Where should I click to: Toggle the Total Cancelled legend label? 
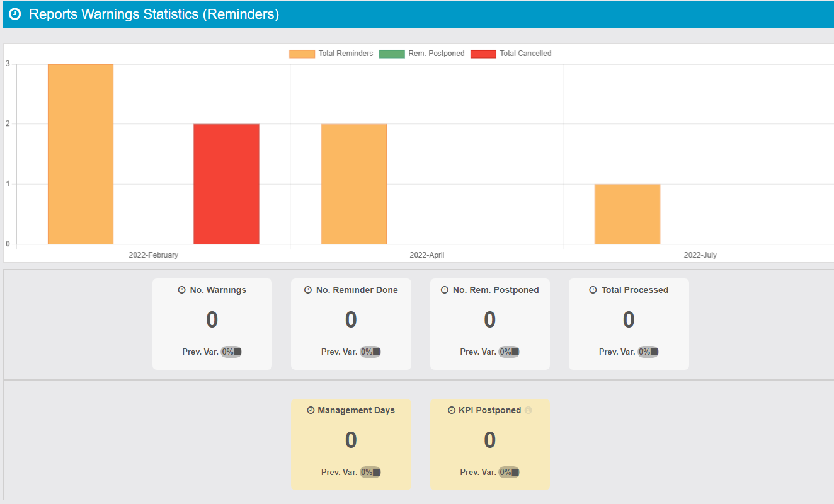[525, 54]
